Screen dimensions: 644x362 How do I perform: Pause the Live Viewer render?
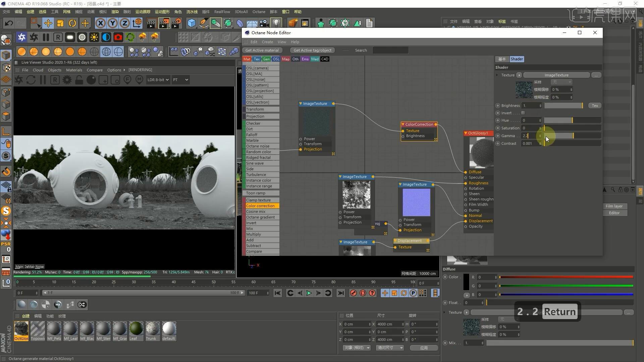pyautogui.click(x=43, y=80)
